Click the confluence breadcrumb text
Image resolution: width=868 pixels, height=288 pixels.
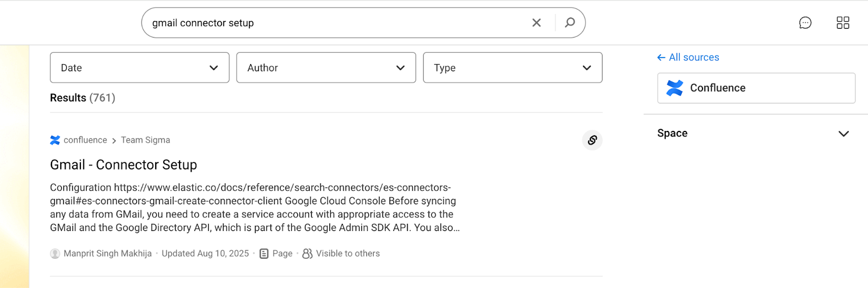click(85, 140)
